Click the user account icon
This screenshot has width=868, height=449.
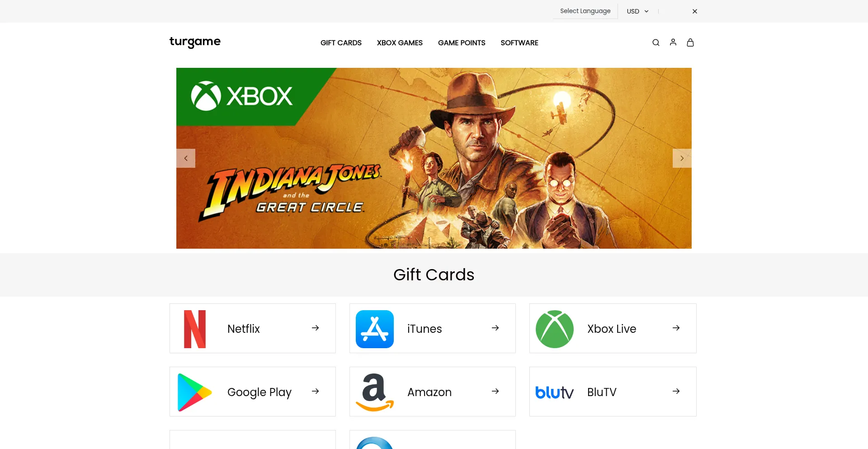(x=673, y=42)
